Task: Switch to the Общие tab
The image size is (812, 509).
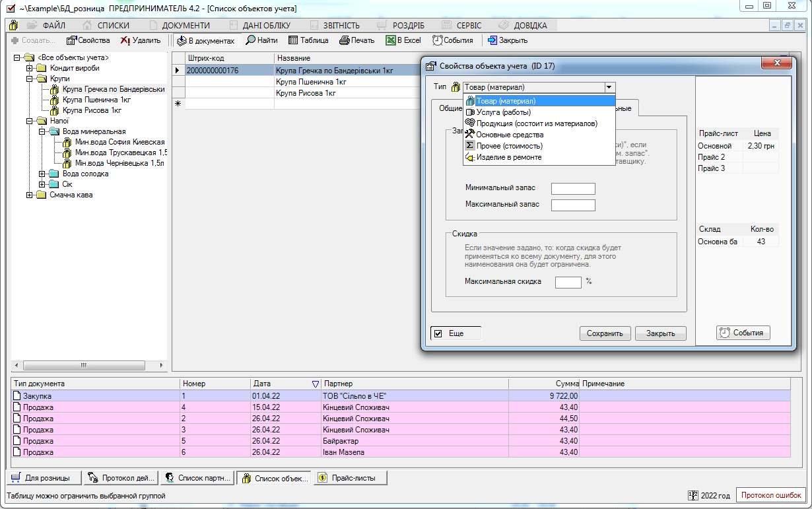Action: tap(449, 108)
